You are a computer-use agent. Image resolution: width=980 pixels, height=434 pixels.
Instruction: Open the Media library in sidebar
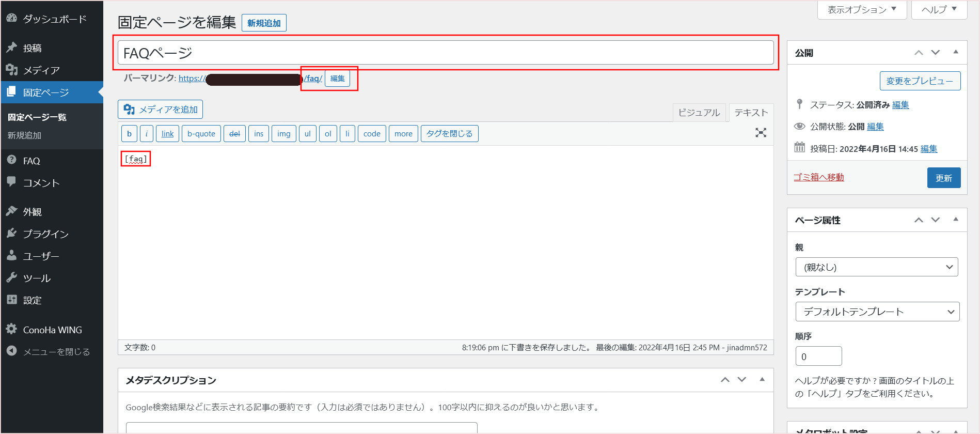pyautogui.click(x=41, y=70)
